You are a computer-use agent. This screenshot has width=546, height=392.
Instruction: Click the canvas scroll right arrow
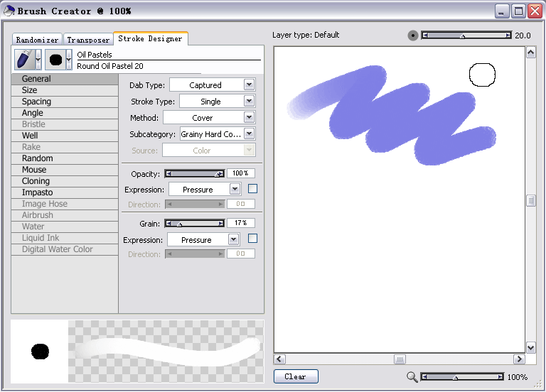pos(519,359)
